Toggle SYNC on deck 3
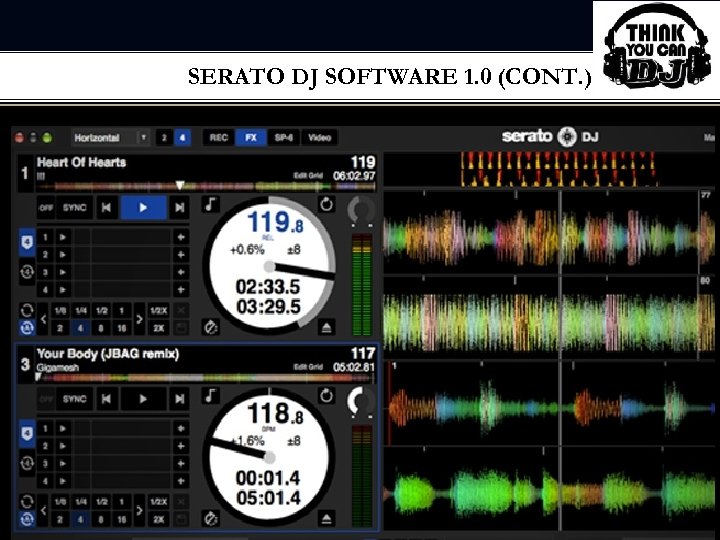The image size is (720, 540). (x=74, y=399)
